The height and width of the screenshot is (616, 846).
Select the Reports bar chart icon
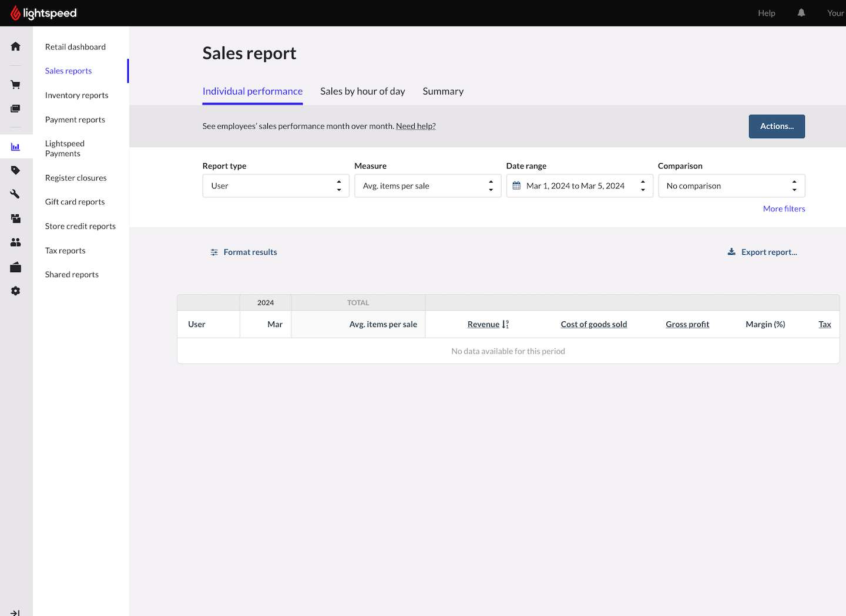[16, 147]
